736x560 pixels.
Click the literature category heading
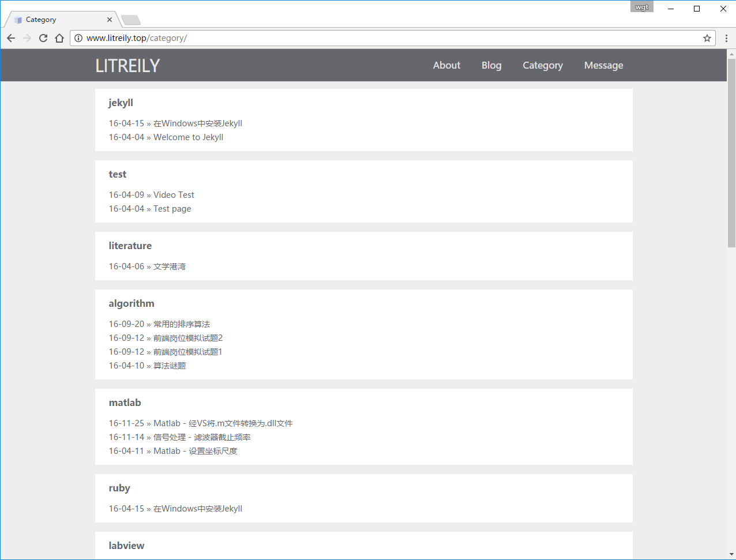coord(130,246)
